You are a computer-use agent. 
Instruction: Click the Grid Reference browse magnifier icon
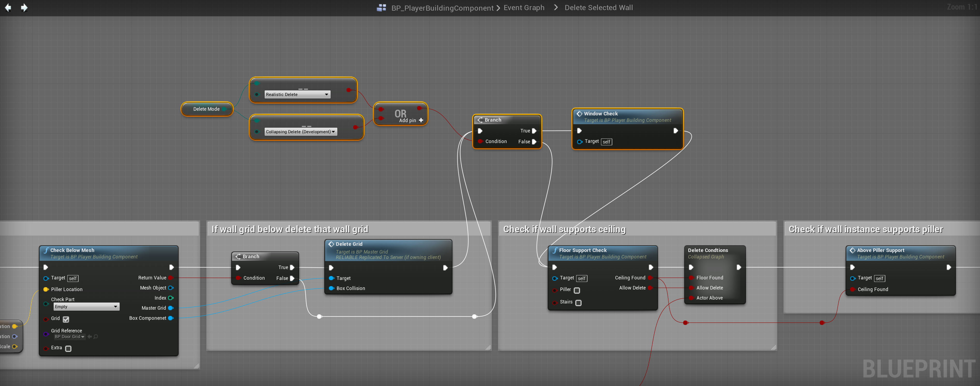click(96, 337)
